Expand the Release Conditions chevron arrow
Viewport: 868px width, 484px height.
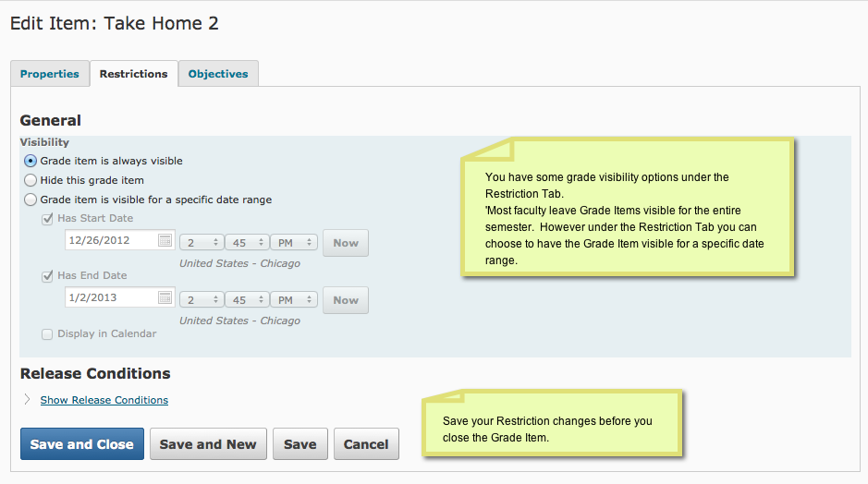point(26,400)
